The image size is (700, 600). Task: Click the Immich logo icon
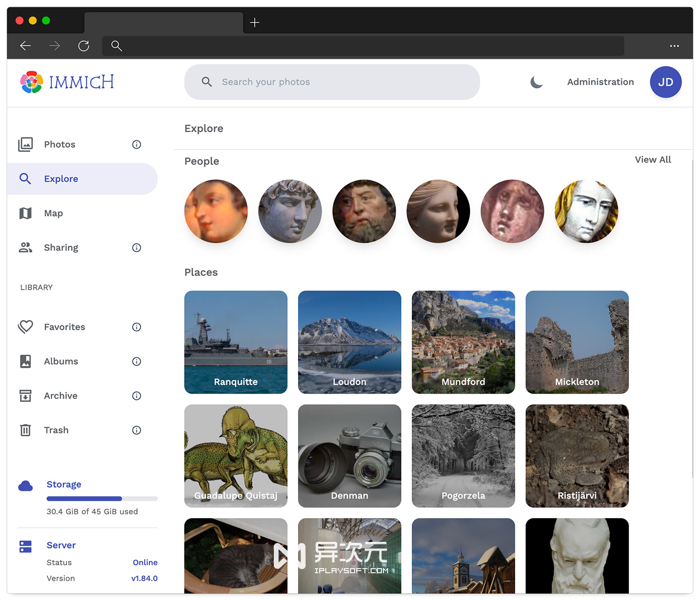(31, 82)
